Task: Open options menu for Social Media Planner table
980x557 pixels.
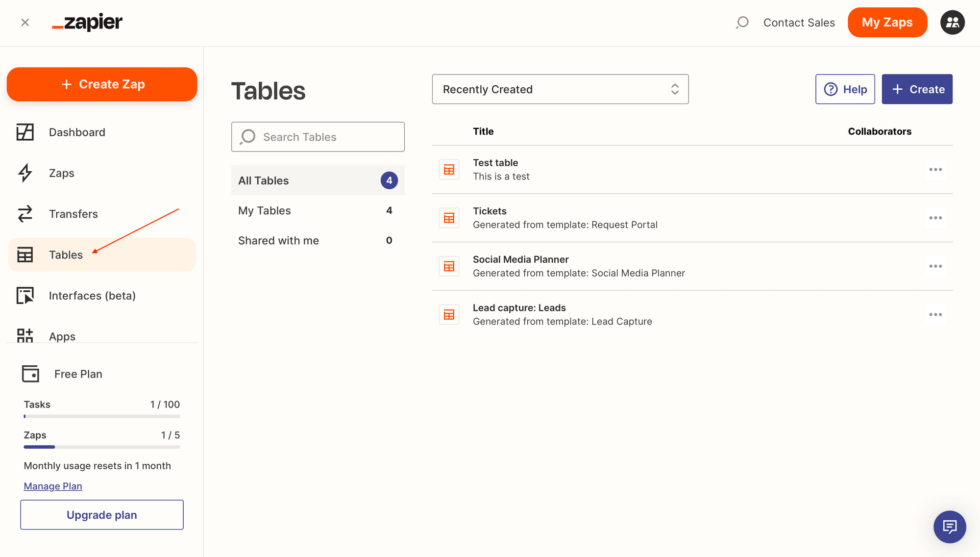Action: click(935, 266)
